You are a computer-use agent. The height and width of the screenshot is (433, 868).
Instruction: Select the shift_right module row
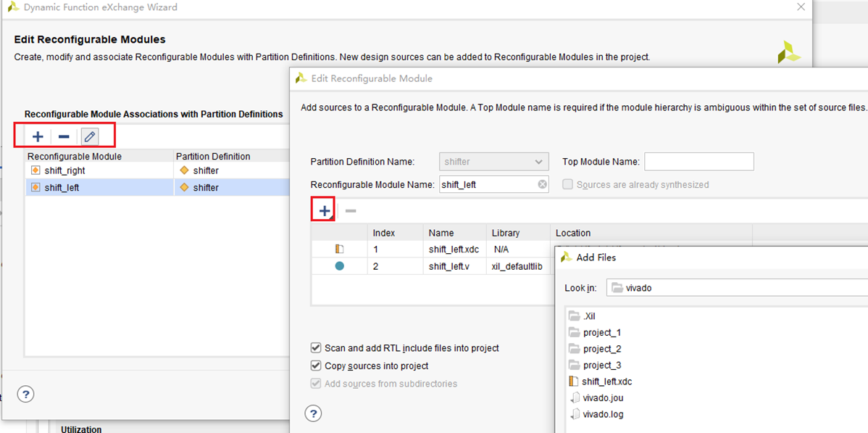tap(65, 170)
